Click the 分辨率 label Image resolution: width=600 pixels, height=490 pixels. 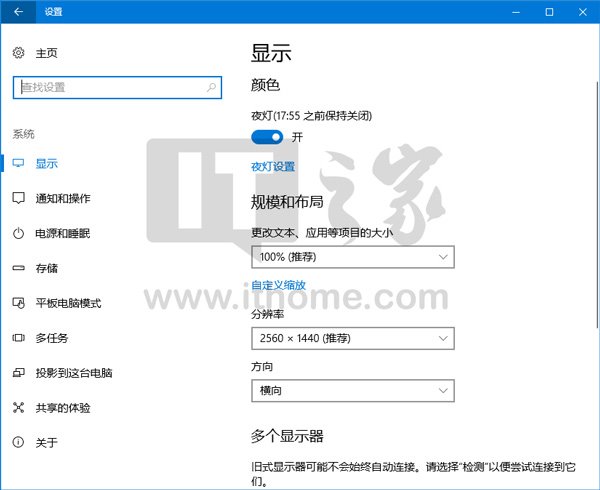267,314
